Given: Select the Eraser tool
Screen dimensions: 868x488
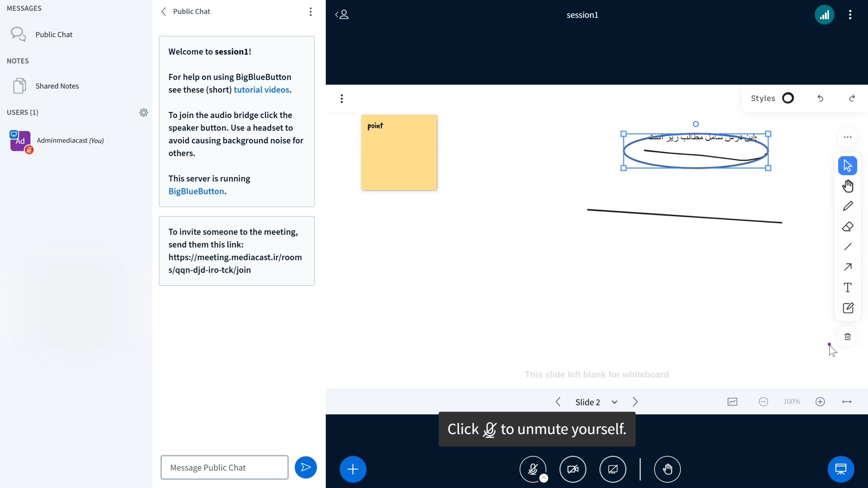Looking at the screenshot, I should pos(848,227).
